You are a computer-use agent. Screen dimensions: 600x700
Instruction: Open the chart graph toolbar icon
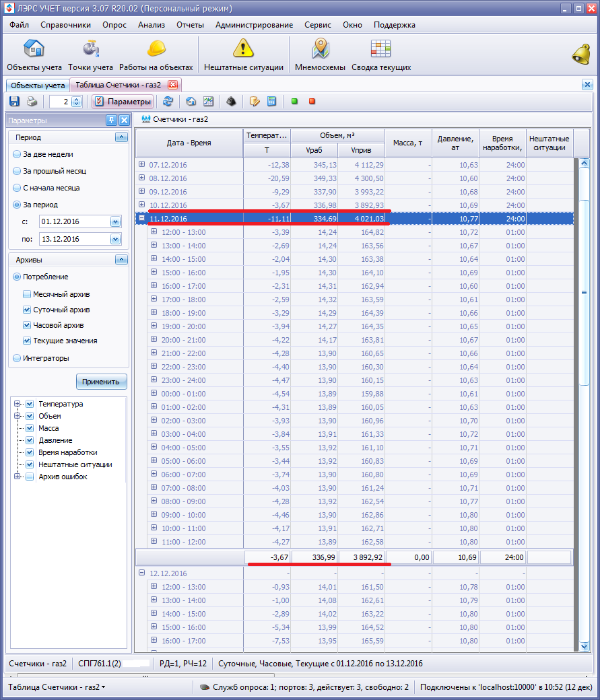pyautogui.click(x=209, y=102)
